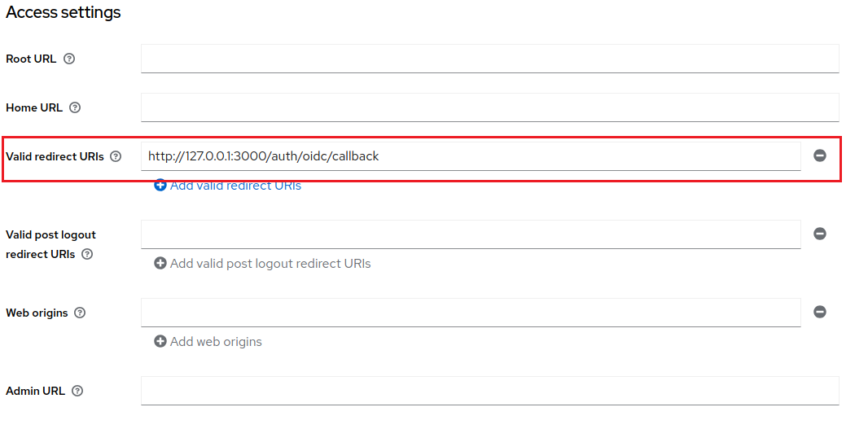Remove the Web origins entry row
The height and width of the screenshot is (429, 868).
pyautogui.click(x=820, y=312)
